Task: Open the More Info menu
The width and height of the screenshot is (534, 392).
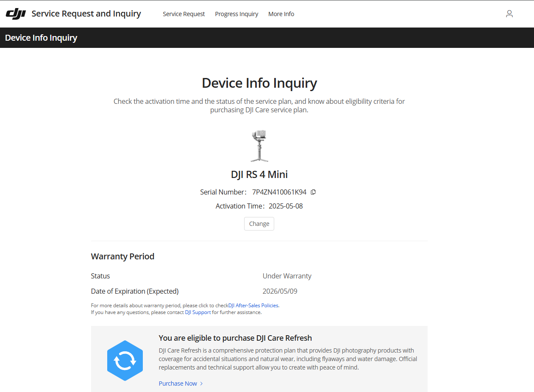Action: point(281,14)
